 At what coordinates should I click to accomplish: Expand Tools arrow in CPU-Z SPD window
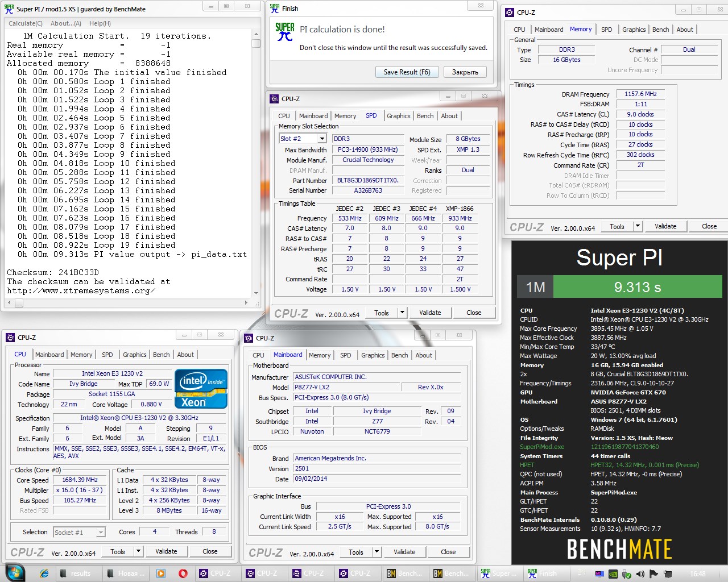tap(402, 313)
